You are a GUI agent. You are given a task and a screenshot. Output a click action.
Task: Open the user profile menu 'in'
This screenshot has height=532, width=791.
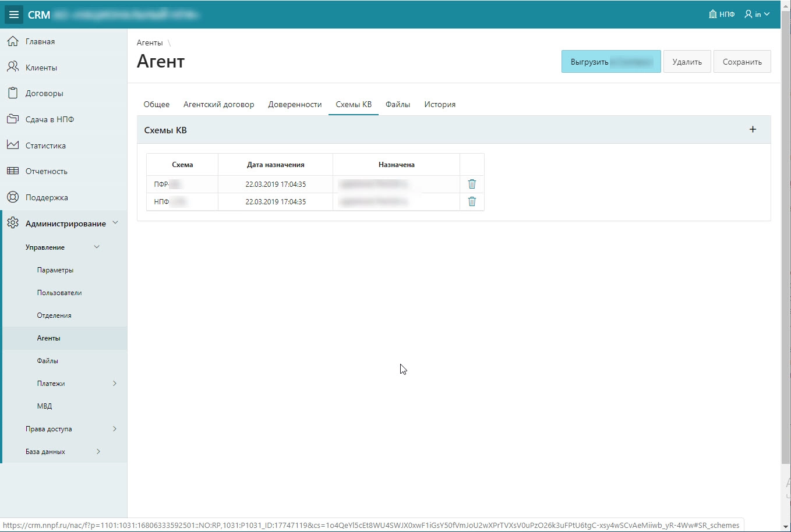pyautogui.click(x=757, y=14)
